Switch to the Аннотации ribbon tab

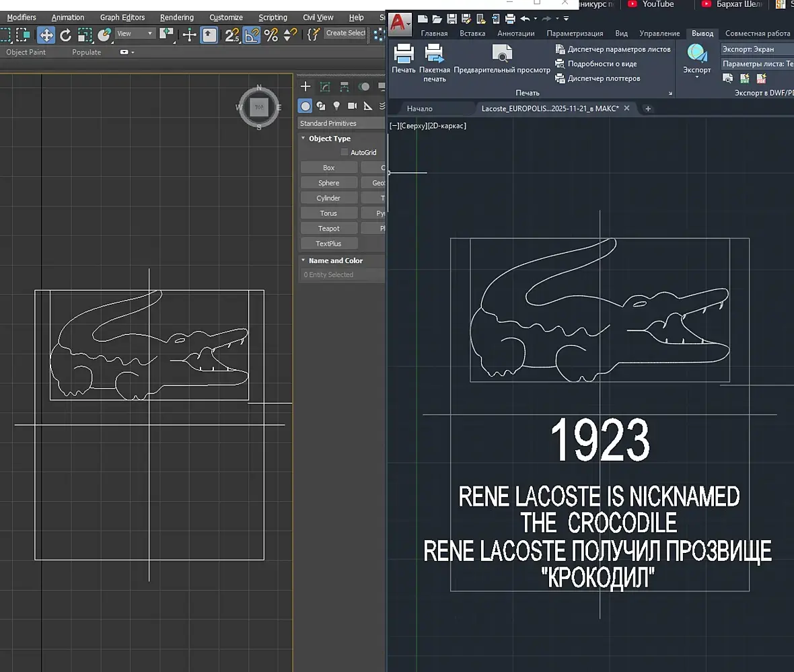515,33
